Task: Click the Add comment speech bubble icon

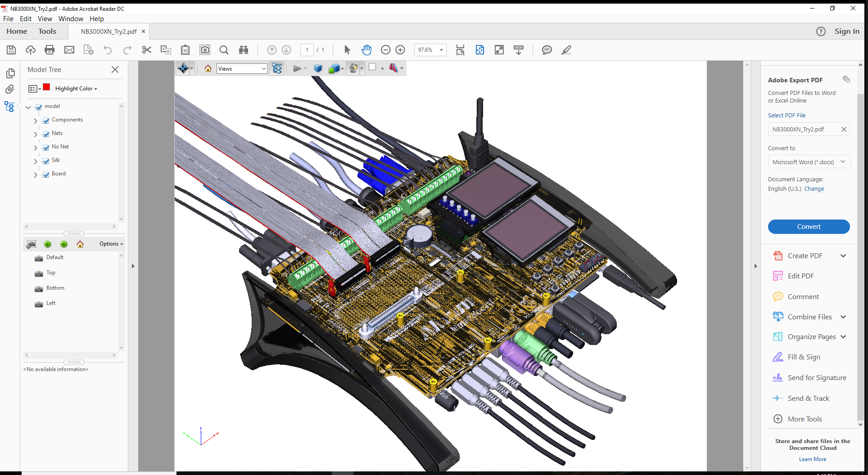Action: click(547, 50)
